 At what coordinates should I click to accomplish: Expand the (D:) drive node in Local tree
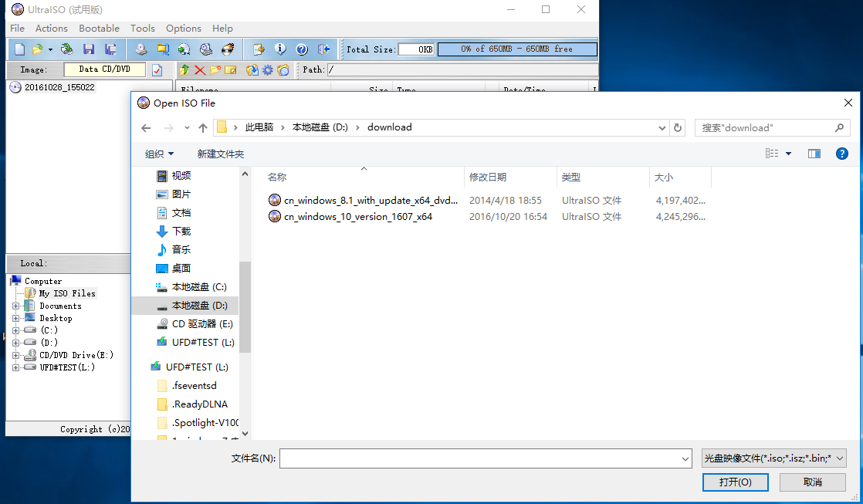tap(15, 343)
